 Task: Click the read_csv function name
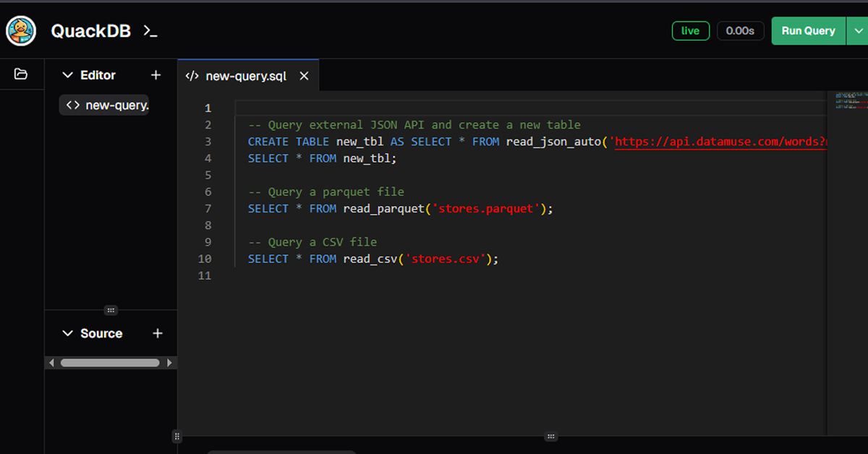370,259
